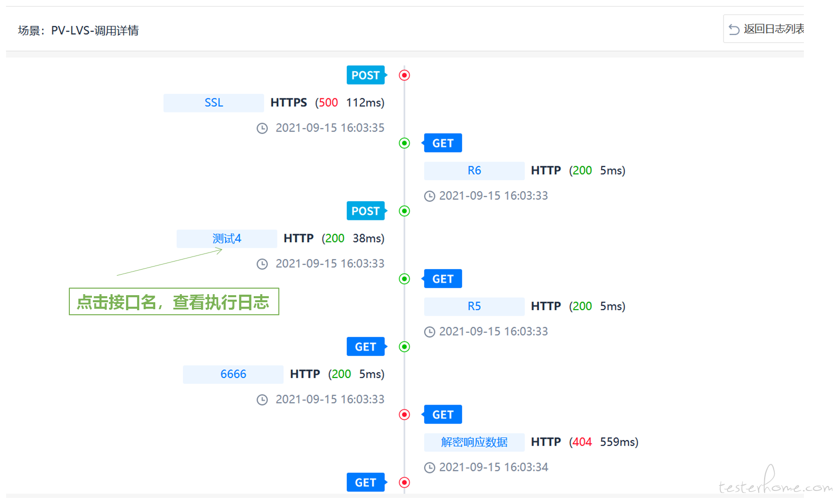Select the green timeline node for 6666
The height and width of the screenshot is (504, 834).
[404, 347]
